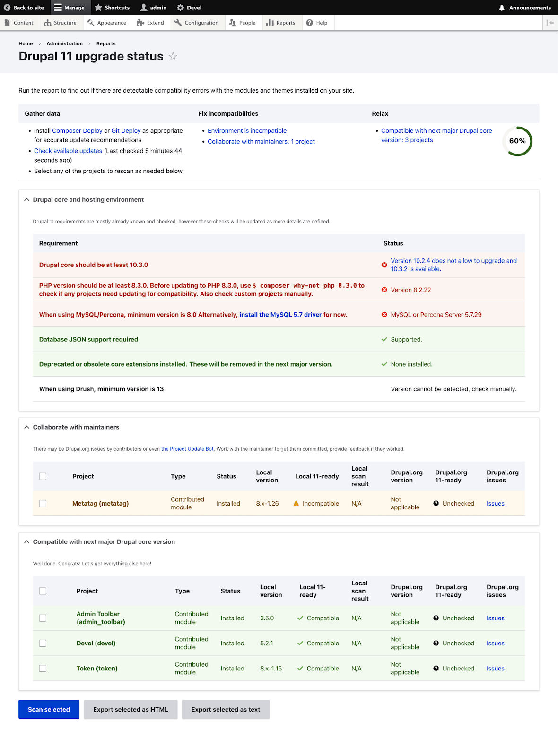Click checkmark icon in Token Compatible cell
558x756 pixels.
tap(300, 669)
